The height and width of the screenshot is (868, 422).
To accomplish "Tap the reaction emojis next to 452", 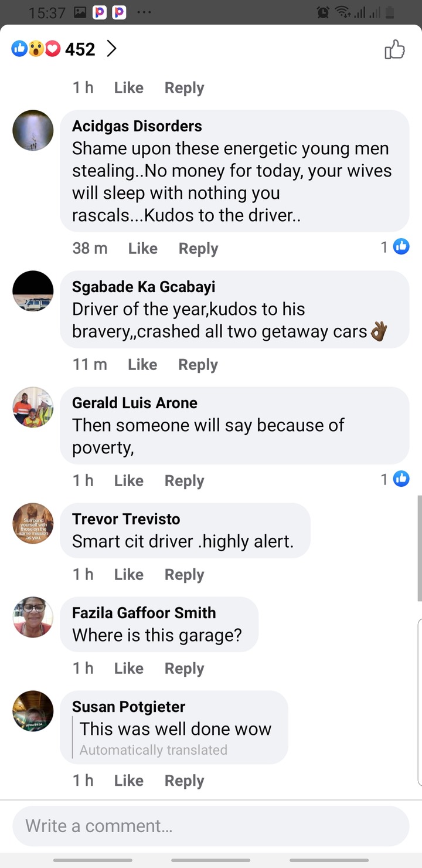I will tap(36, 49).
